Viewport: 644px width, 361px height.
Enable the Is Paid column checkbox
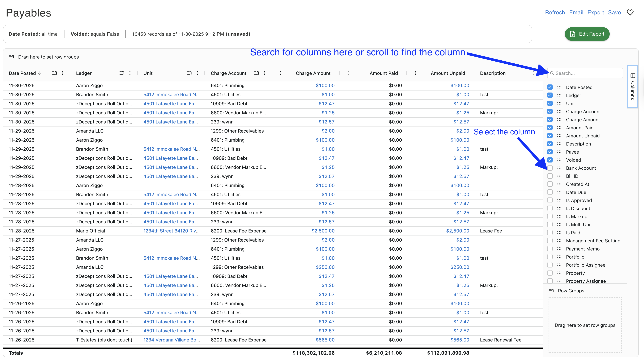[550, 233]
